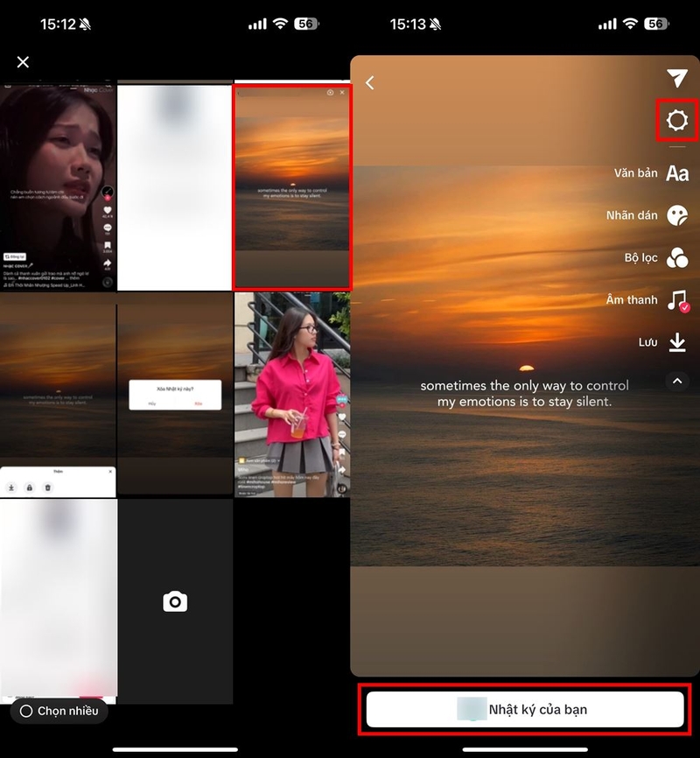Screen dimensions: 700x758
Task: Choose the dim sunset thumbnail with sheet
Action: click(58, 395)
